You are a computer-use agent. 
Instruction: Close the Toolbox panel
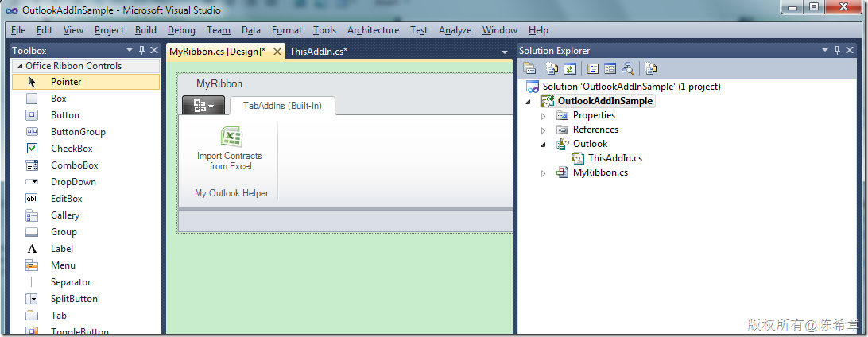click(x=154, y=50)
